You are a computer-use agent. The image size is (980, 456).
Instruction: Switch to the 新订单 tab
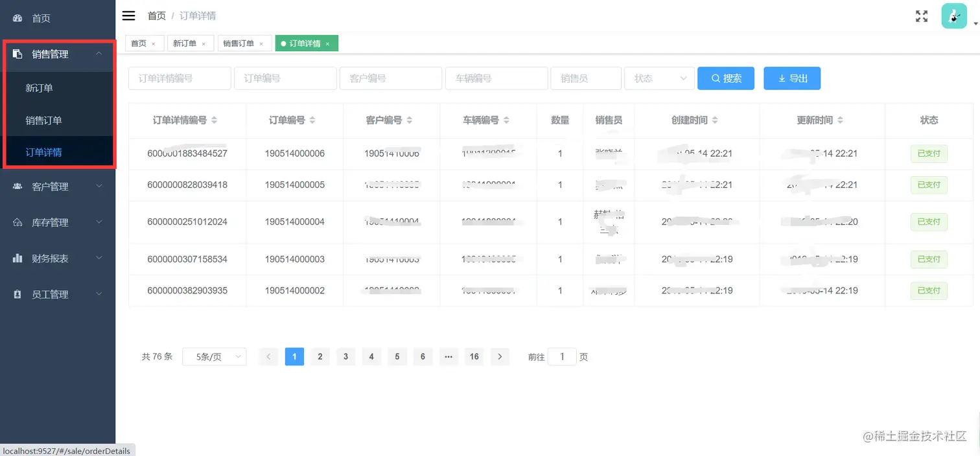(x=190, y=43)
